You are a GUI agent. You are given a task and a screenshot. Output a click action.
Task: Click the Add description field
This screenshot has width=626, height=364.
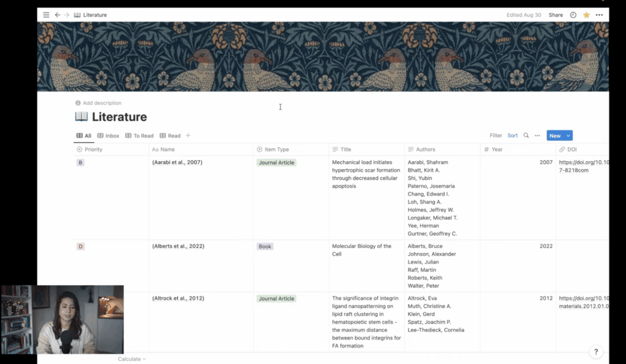pos(102,103)
